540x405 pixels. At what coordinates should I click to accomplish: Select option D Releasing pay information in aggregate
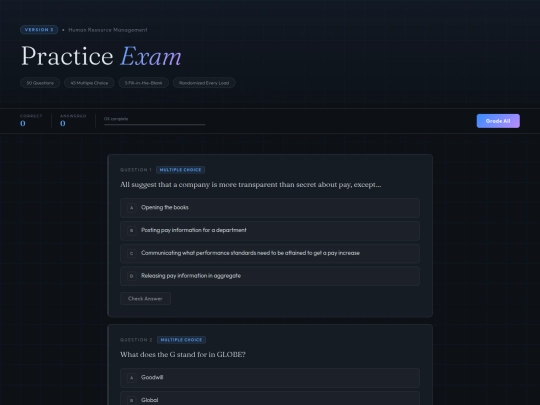(x=270, y=276)
